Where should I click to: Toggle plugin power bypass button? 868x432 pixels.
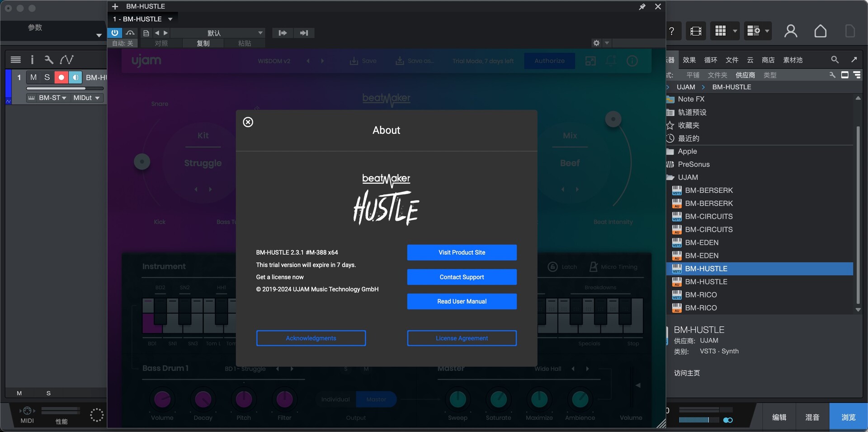pos(115,33)
